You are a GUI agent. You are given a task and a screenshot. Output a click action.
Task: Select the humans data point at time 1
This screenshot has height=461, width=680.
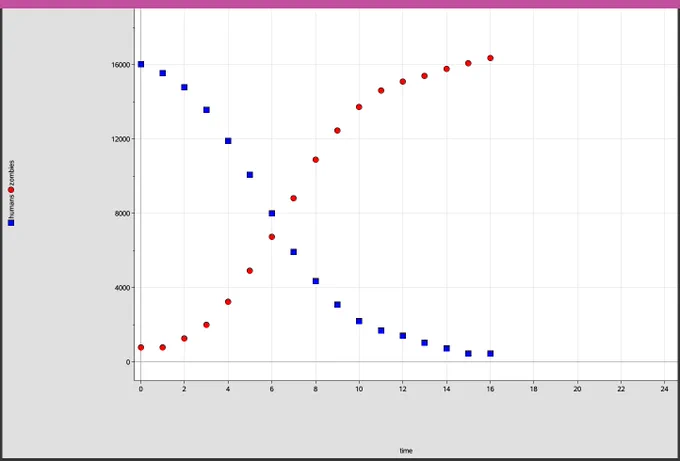click(163, 73)
